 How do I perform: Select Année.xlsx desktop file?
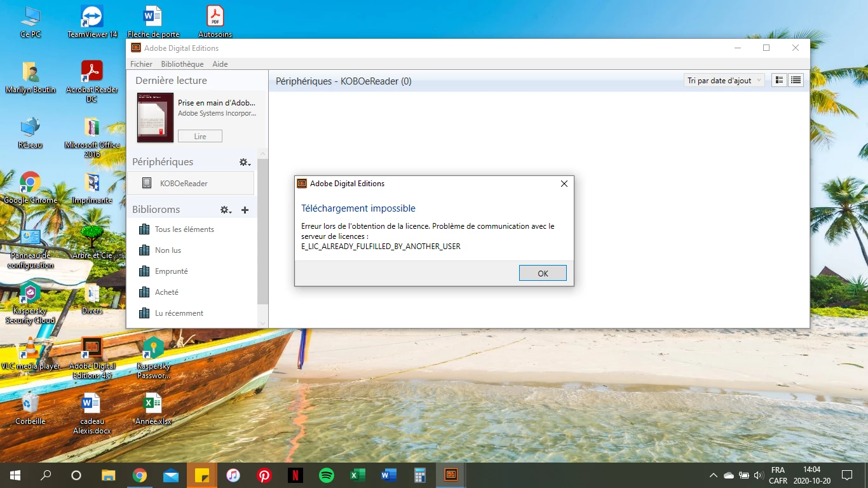pyautogui.click(x=153, y=409)
